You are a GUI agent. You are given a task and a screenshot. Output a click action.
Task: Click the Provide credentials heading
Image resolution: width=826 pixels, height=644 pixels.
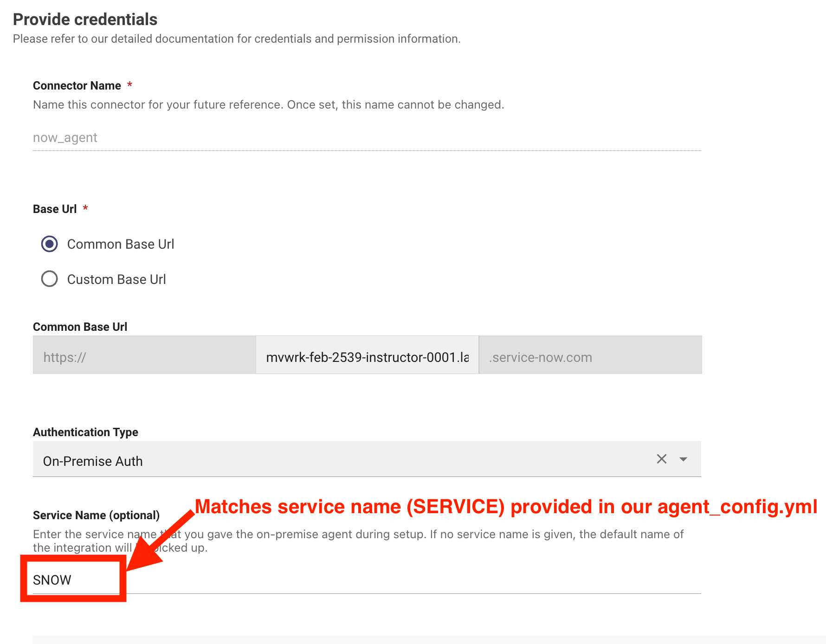point(85,19)
